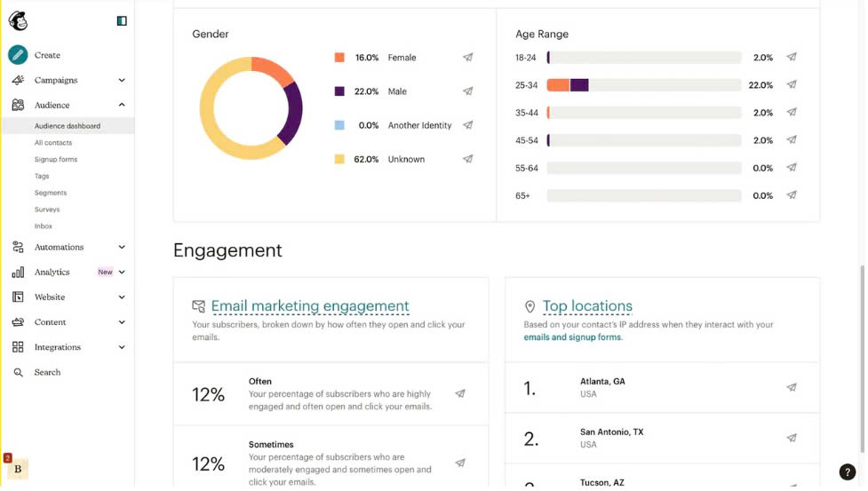The image size is (868, 491).
Task: Click the orange Female color swatch
Action: coord(339,58)
